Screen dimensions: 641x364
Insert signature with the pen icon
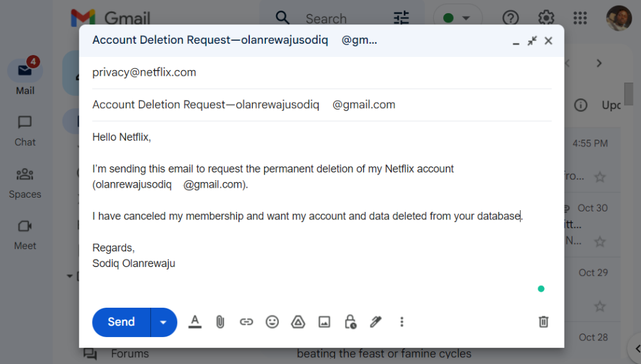point(376,322)
